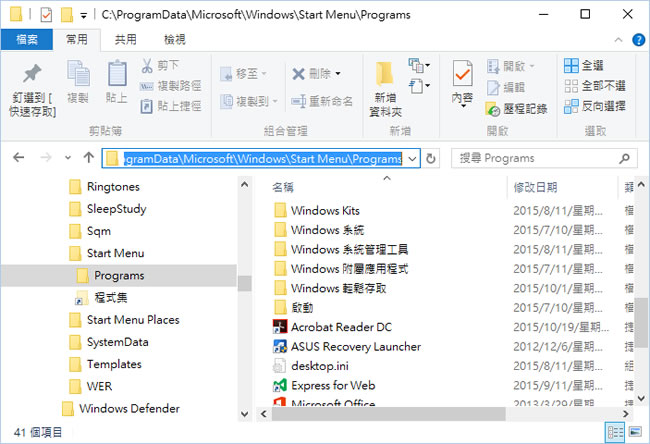The height and width of the screenshot is (444, 650).
Task: Switch to Large Icons view icon
Action: (x=635, y=432)
